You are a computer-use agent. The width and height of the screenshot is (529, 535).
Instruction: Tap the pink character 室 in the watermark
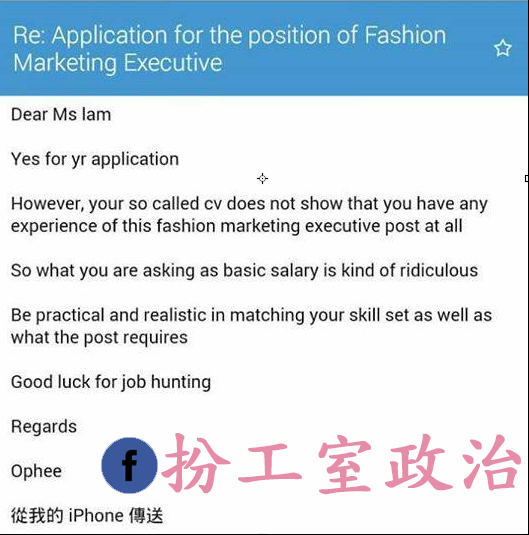[x=345, y=466]
